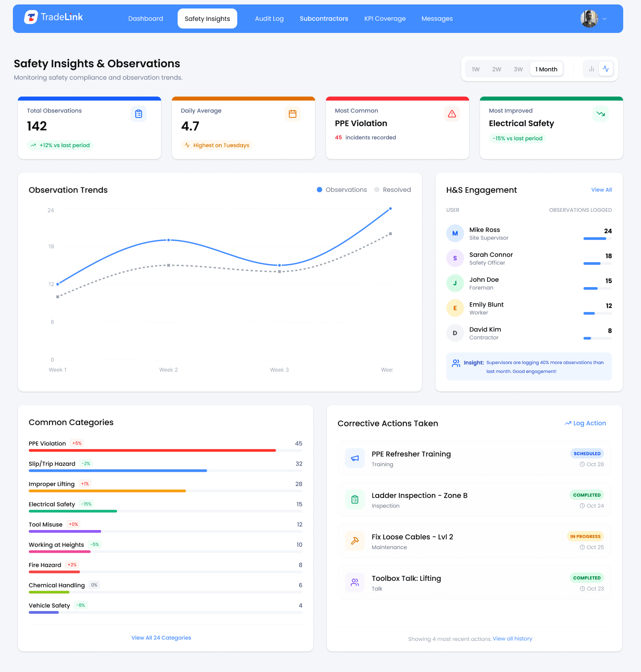Click the IN PROGRESS status badge
This screenshot has height=672, width=641.
tap(585, 536)
